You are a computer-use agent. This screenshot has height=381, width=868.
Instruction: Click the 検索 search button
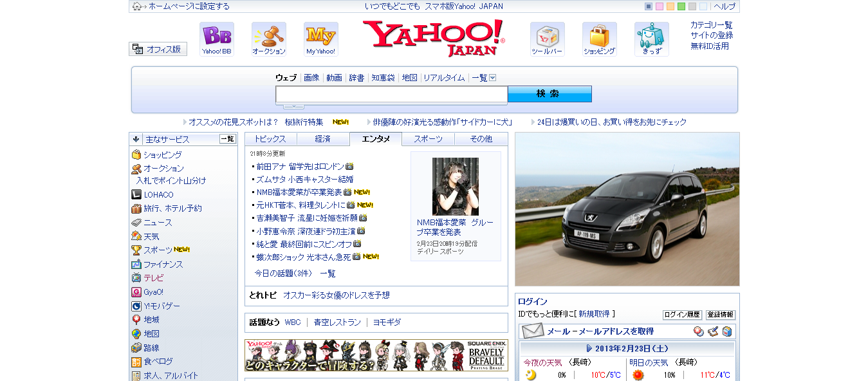[549, 94]
